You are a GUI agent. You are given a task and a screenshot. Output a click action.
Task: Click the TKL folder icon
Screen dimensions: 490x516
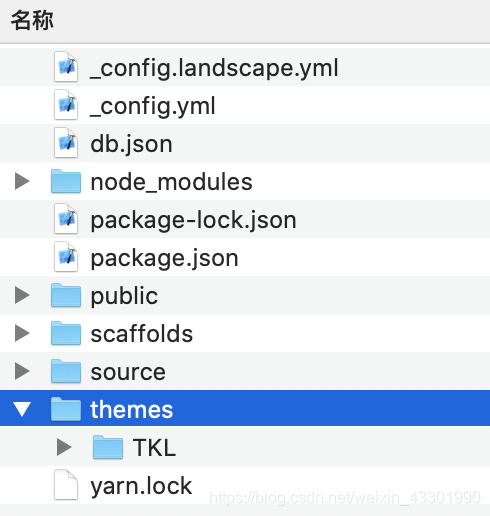(x=108, y=447)
